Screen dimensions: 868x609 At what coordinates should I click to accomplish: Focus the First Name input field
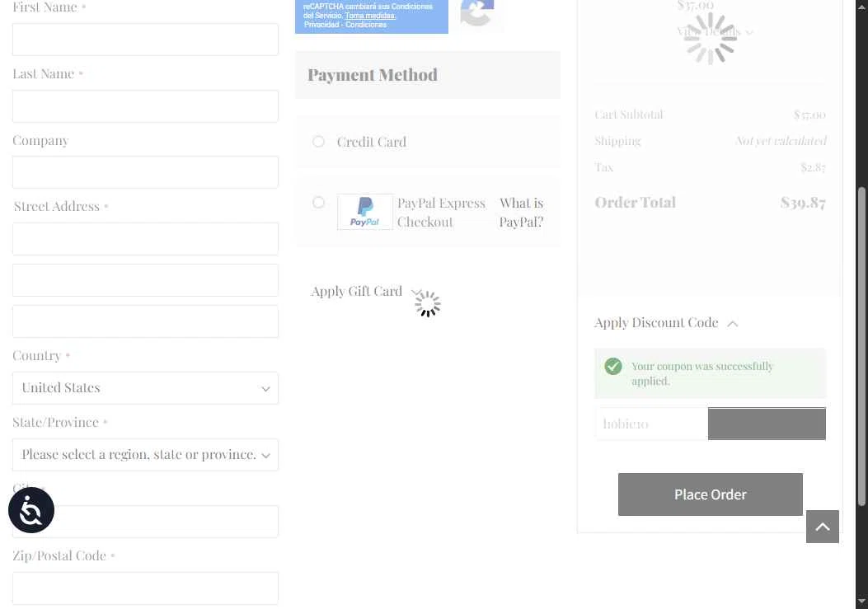pyautogui.click(x=145, y=40)
